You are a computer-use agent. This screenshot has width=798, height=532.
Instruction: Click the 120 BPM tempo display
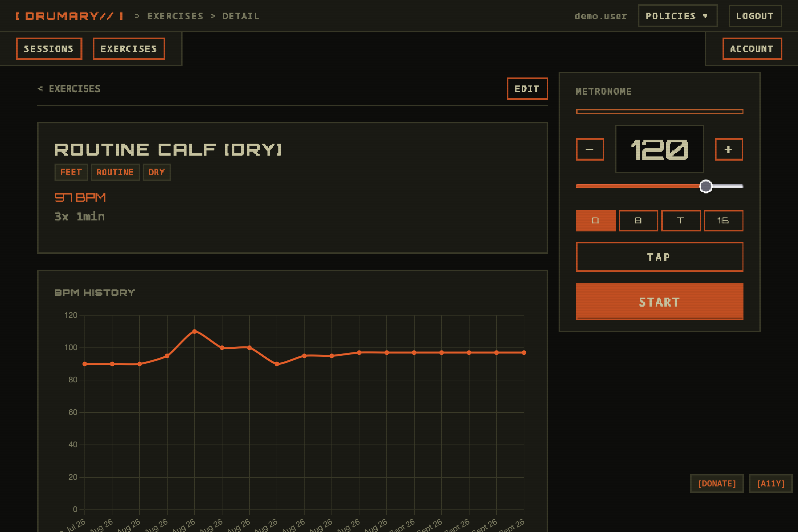pyautogui.click(x=660, y=149)
